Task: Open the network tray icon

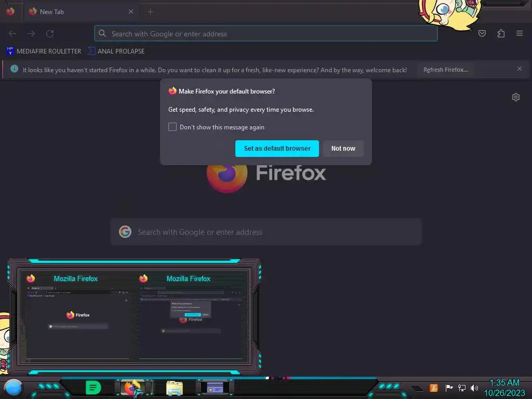Action: click(462, 388)
